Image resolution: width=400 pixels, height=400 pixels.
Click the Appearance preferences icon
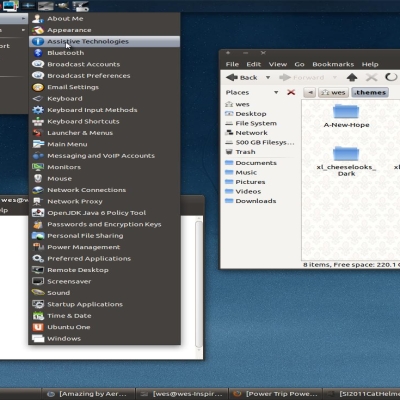point(38,30)
